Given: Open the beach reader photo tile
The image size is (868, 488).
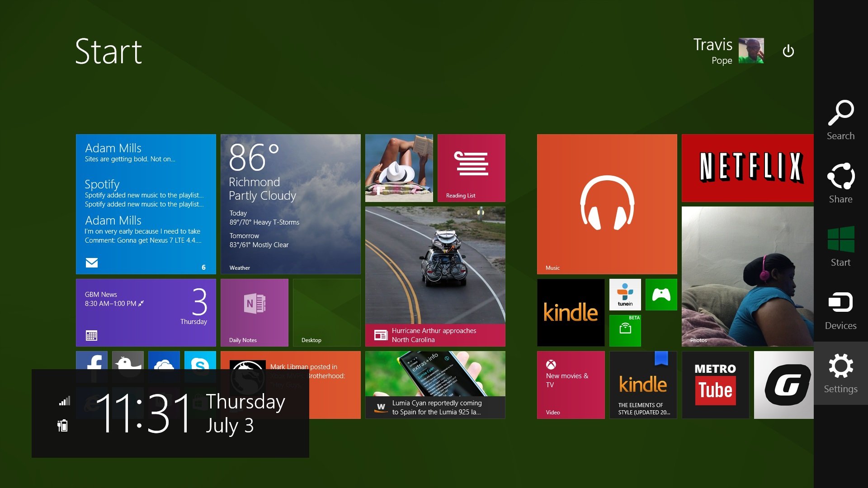Looking at the screenshot, I should tap(399, 168).
